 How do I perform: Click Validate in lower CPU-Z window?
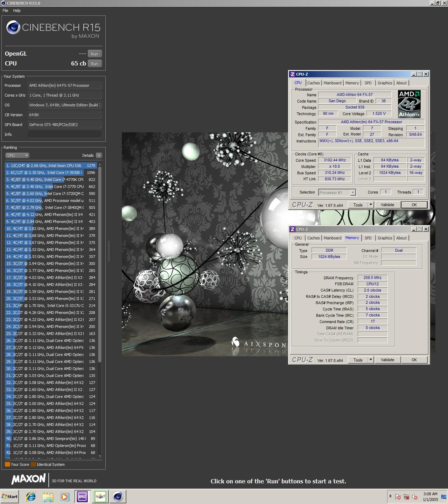tap(387, 360)
